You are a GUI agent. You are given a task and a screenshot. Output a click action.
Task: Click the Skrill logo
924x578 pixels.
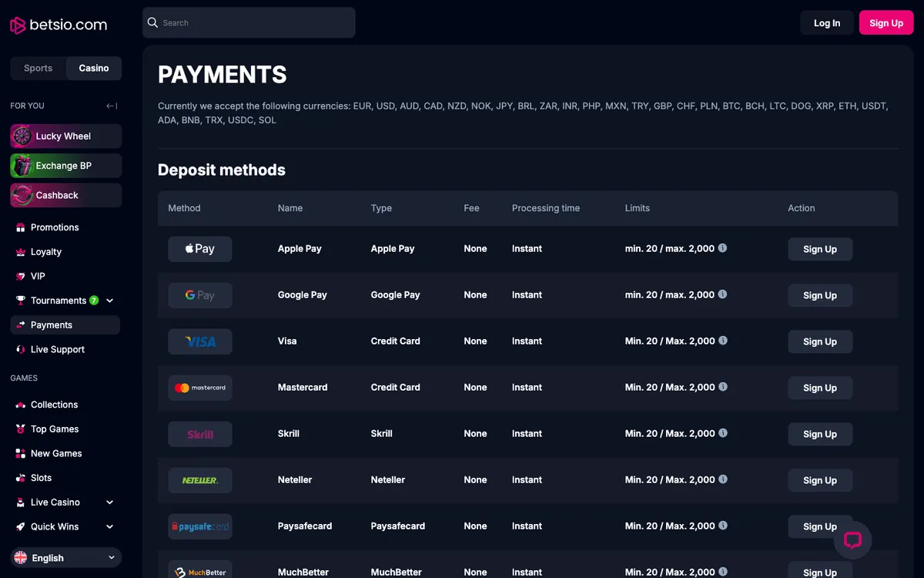(200, 434)
